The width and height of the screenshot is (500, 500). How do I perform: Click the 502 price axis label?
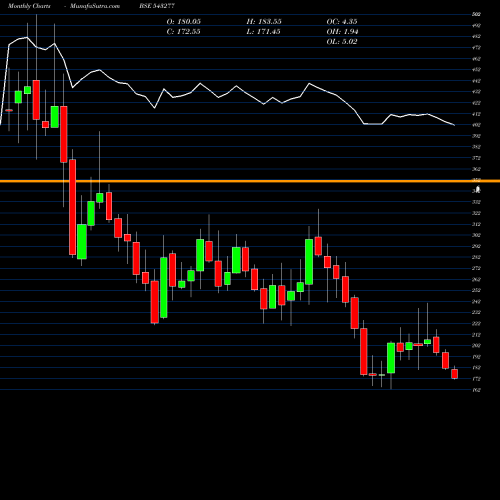coord(476,14)
